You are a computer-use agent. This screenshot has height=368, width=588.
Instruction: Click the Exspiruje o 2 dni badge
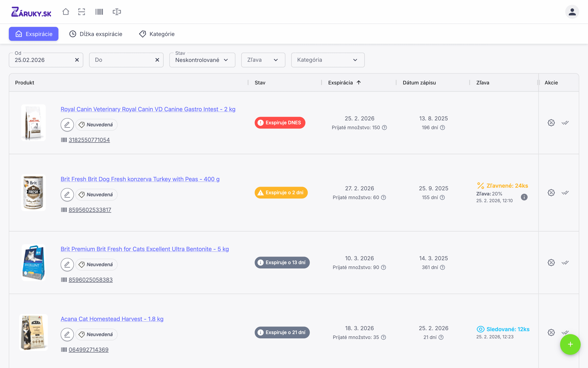[281, 193]
